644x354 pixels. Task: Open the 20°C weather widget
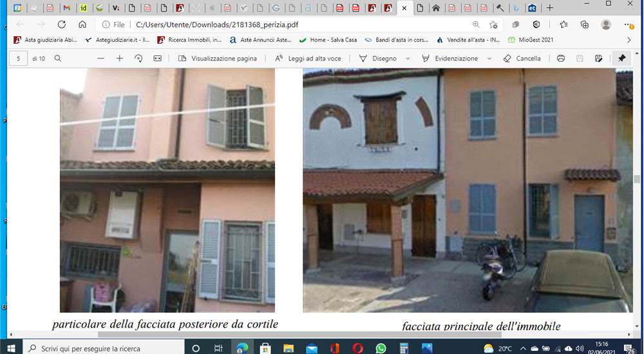(498, 349)
